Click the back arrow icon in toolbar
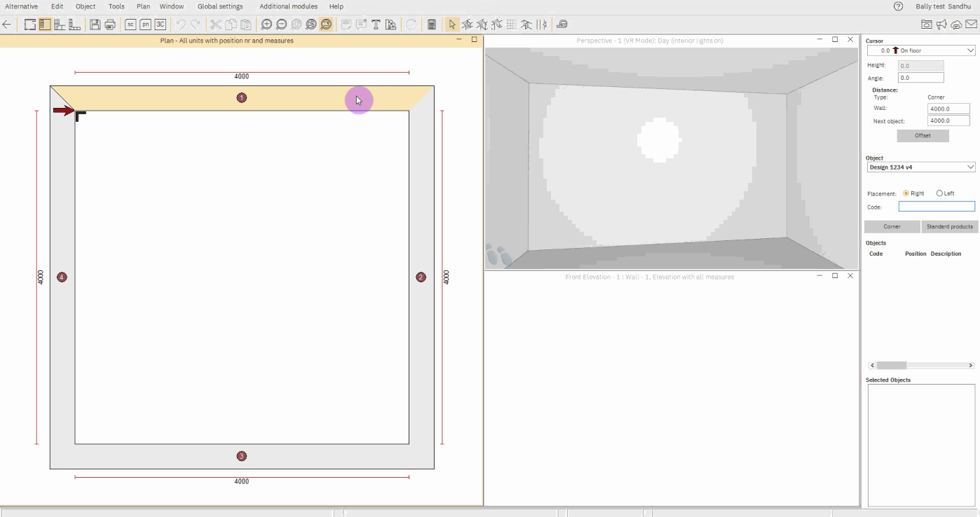The width and height of the screenshot is (980, 517). [7, 25]
